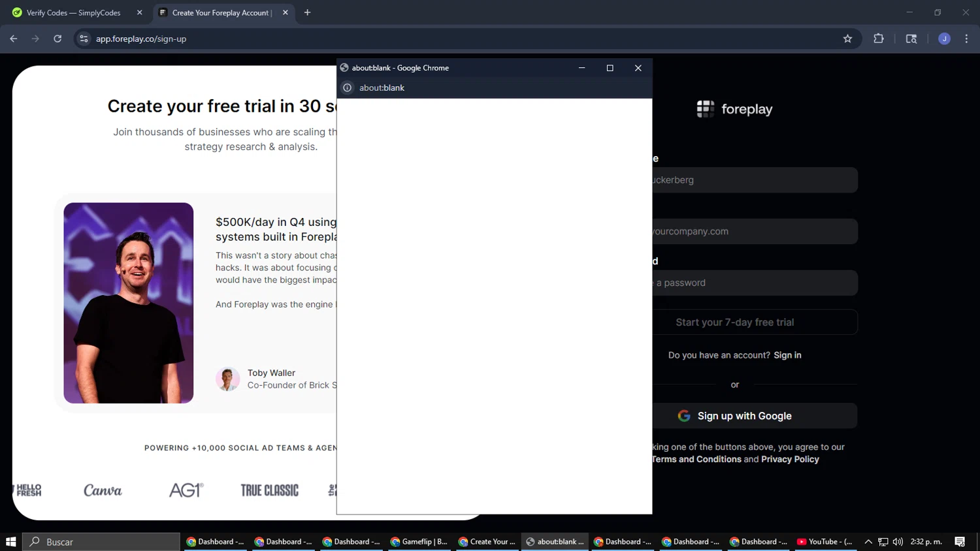980x551 pixels.
Task: Open the volume control in system tray
Action: tap(898, 542)
